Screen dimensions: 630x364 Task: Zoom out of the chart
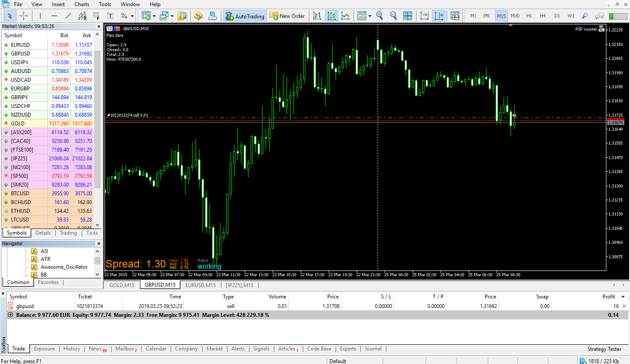[393, 16]
